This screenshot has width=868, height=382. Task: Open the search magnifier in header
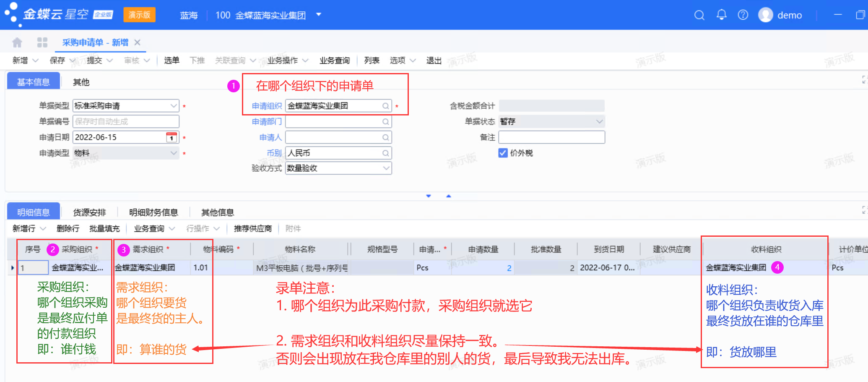(699, 15)
